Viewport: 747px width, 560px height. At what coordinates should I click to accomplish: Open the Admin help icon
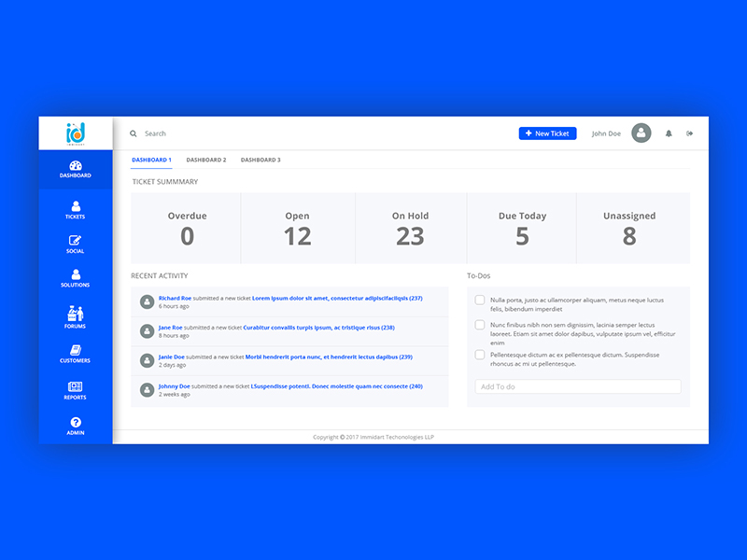[x=76, y=423]
